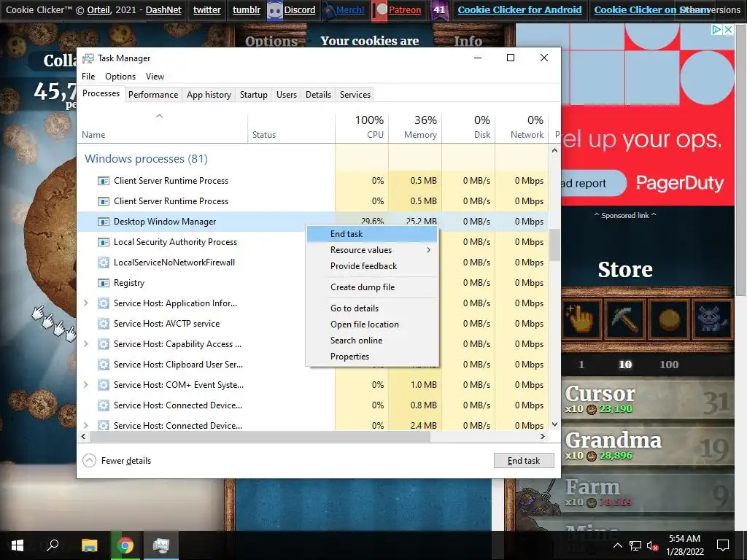Open the Startup tab
Viewport: 747px width, 560px height.
point(253,95)
